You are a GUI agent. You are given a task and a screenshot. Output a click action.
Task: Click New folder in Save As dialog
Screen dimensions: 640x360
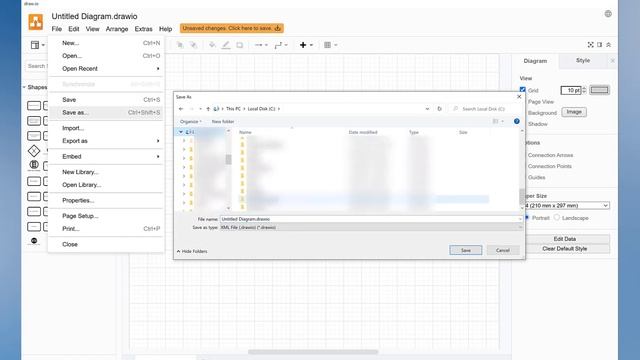[x=223, y=122]
